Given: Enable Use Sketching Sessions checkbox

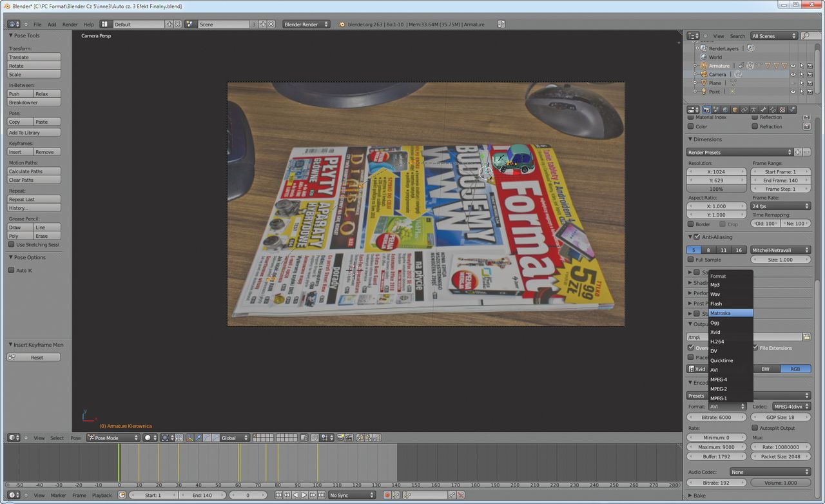Looking at the screenshot, I should pos(11,244).
